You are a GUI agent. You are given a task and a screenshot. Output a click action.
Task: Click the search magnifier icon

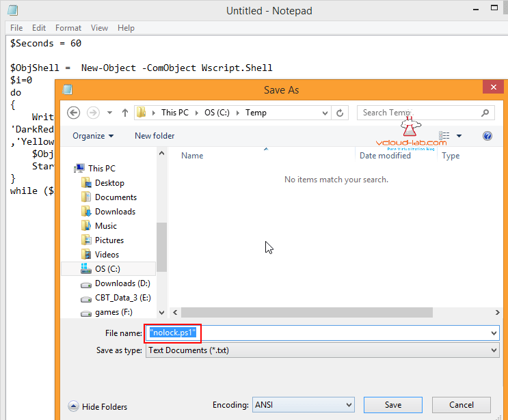[485, 113]
